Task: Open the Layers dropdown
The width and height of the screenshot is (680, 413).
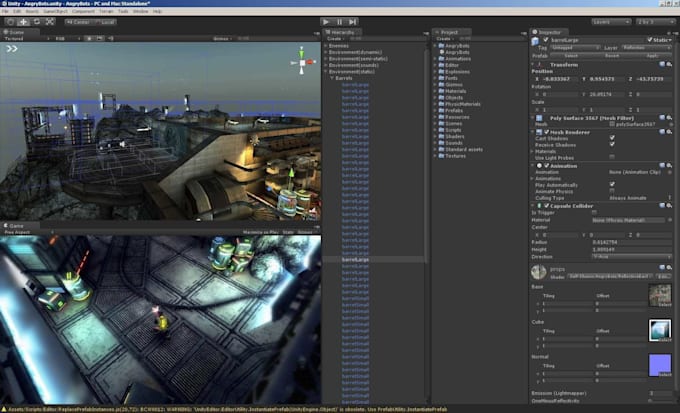Action: [611, 21]
